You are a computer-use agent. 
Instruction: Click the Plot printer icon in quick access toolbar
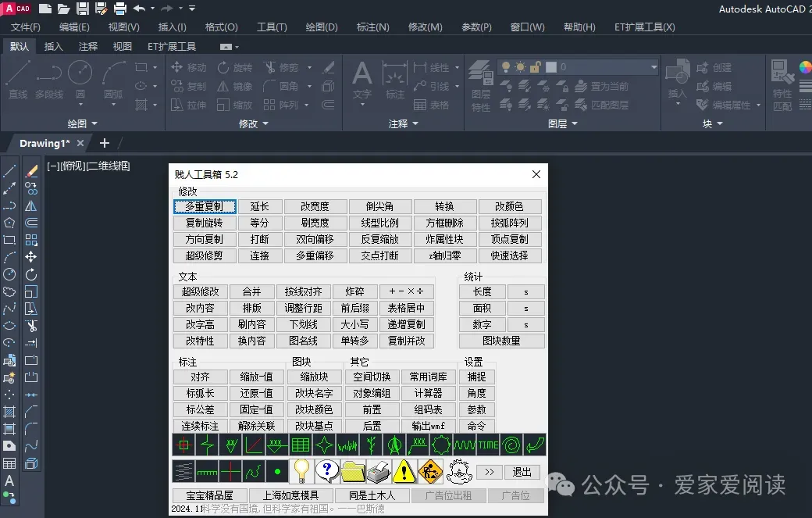tap(120, 9)
